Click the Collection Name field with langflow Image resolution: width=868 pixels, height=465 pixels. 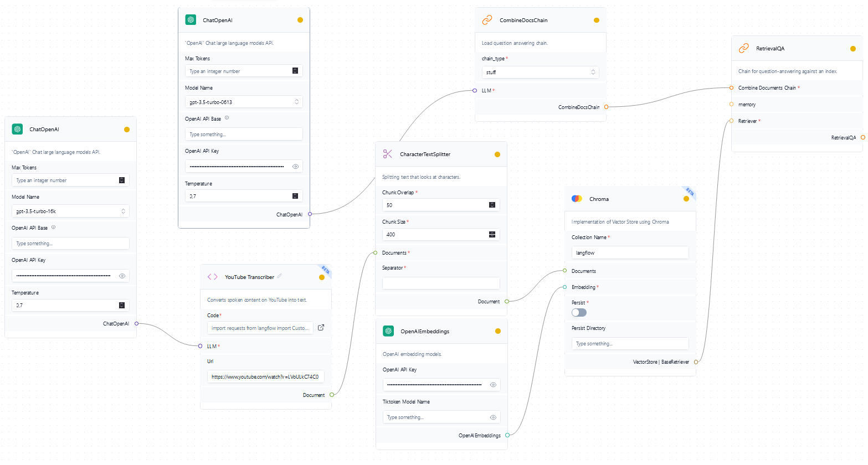(x=630, y=252)
